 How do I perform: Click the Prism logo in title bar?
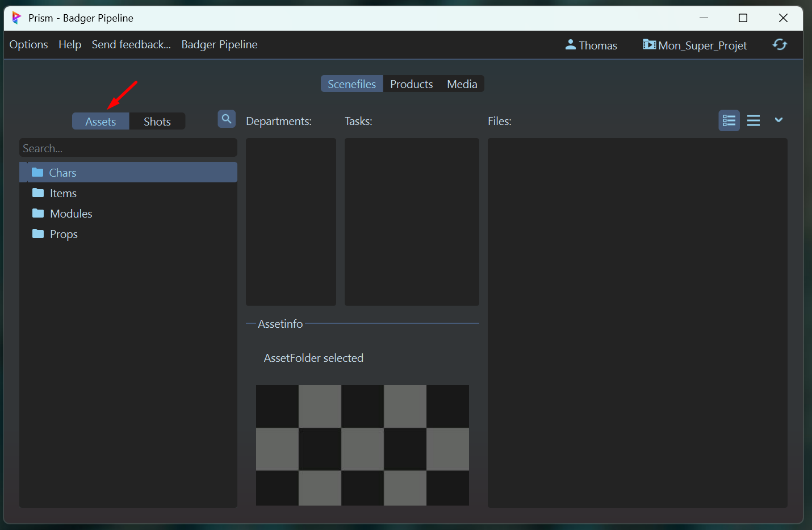coord(16,18)
